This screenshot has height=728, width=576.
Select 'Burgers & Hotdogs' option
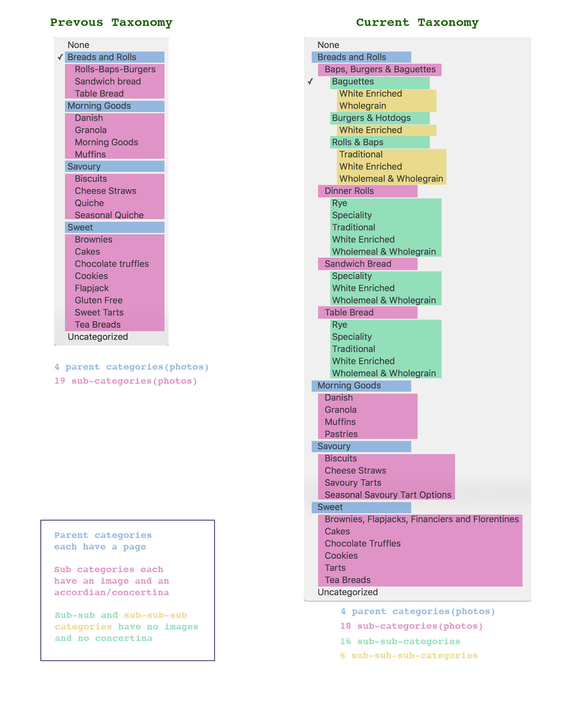point(380,118)
